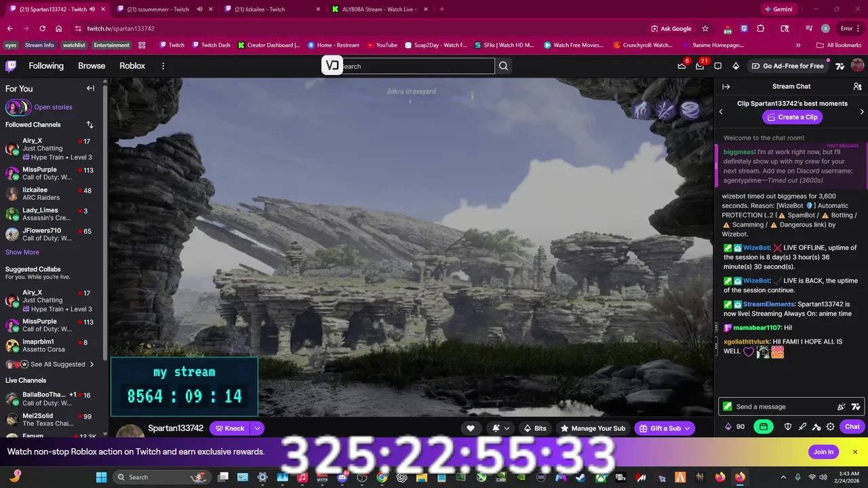Click the channel points 90 balance

click(735, 427)
